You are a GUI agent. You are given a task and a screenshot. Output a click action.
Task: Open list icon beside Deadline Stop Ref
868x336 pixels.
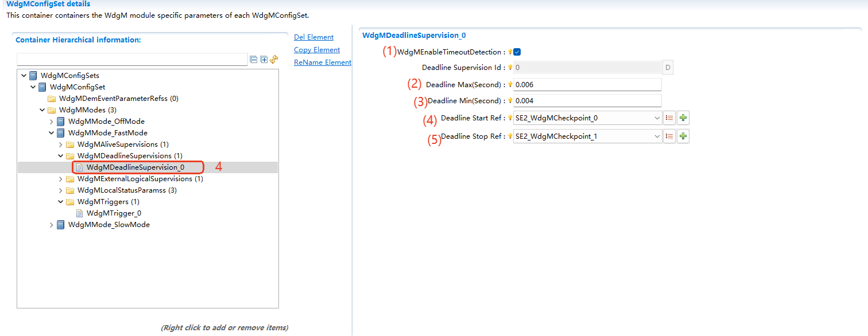(x=669, y=136)
